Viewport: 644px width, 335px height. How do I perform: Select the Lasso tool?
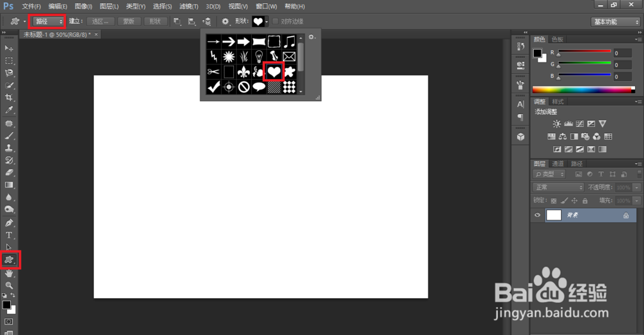[x=8, y=73]
